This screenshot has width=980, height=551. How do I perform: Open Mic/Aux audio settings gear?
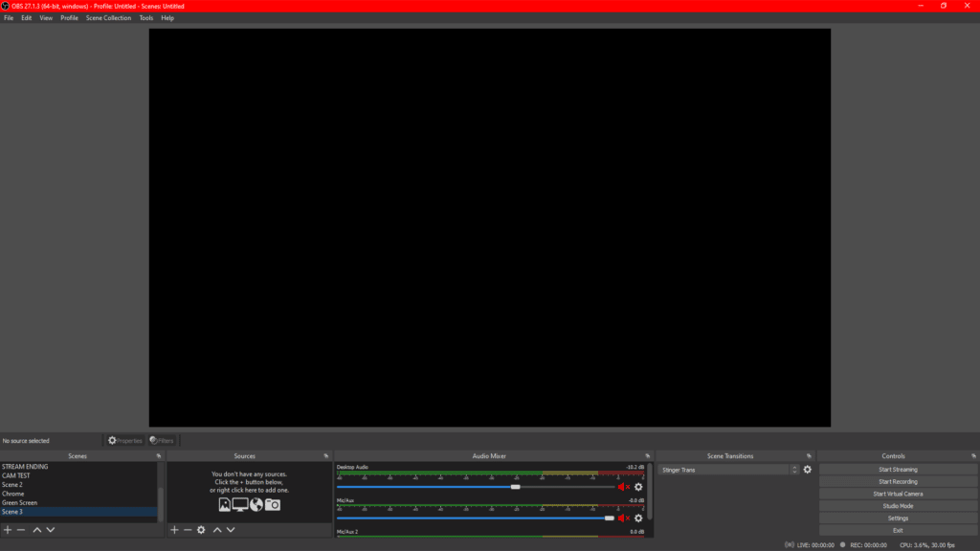tap(638, 518)
